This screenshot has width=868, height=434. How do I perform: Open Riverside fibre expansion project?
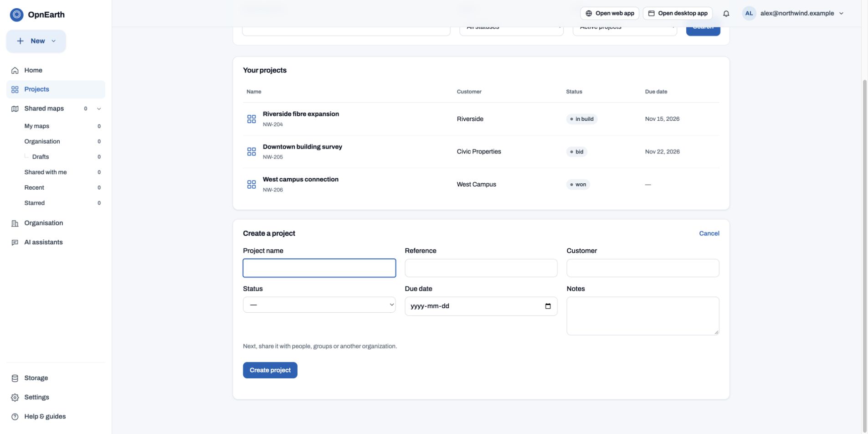301,114
